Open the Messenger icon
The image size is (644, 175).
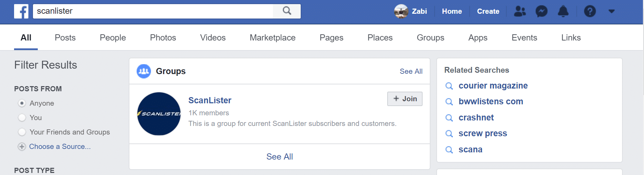click(x=541, y=11)
